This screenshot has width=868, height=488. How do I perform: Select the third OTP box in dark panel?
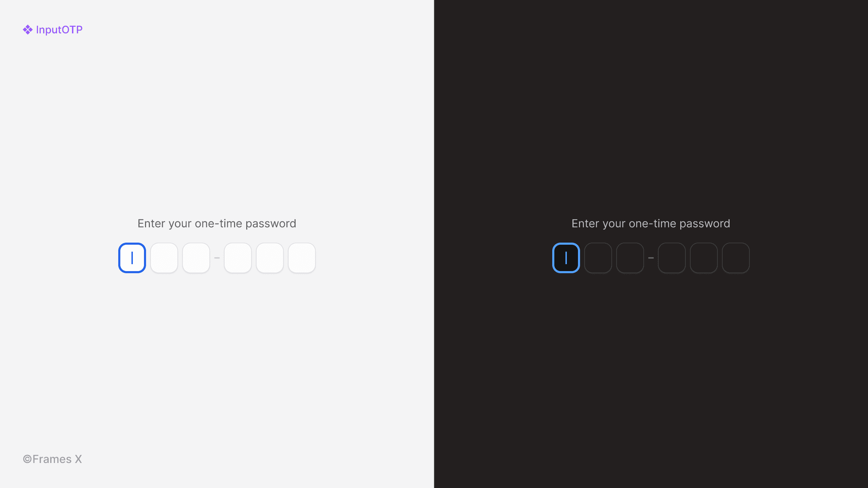(x=630, y=258)
